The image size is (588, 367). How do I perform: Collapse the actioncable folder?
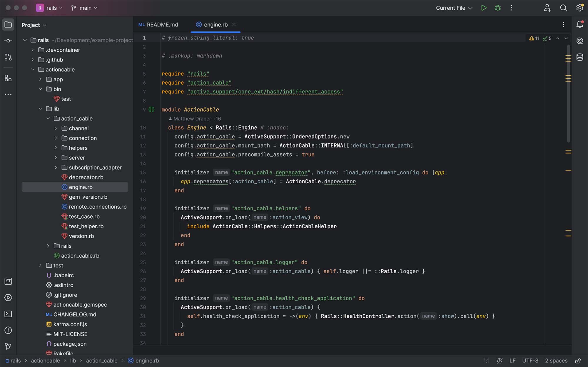click(33, 70)
